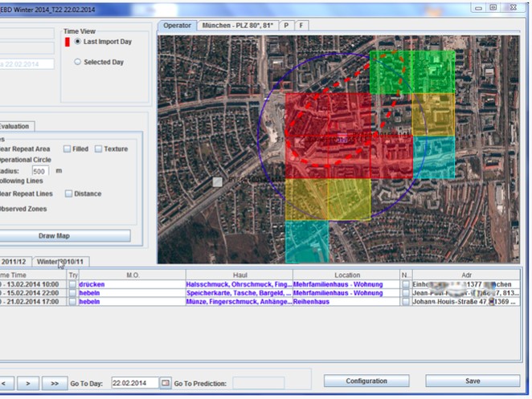Click the Radius input field
This screenshot has width=532, height=399.
[41, 171]
